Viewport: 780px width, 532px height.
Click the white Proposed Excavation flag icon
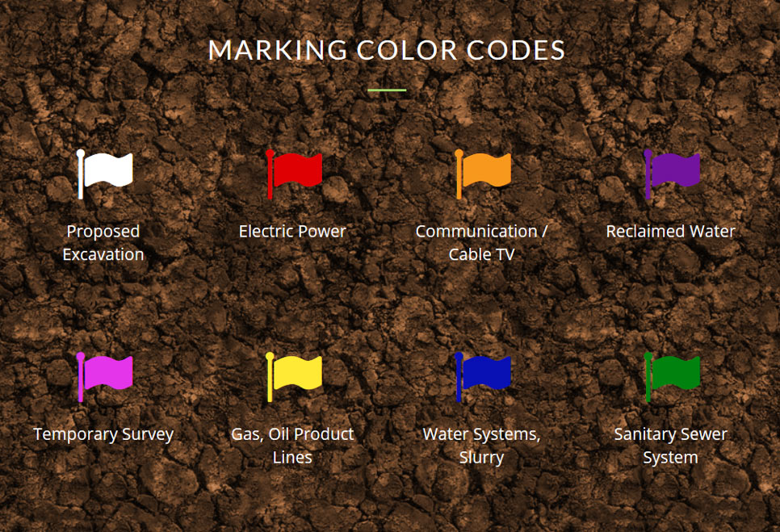(104, 174)
